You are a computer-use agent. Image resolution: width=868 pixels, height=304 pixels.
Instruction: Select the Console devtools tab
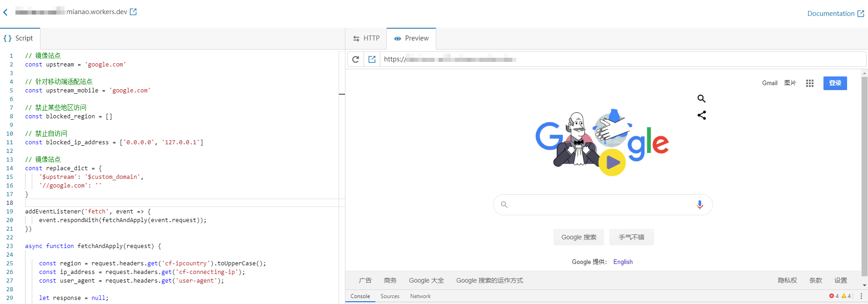(360, 296)
